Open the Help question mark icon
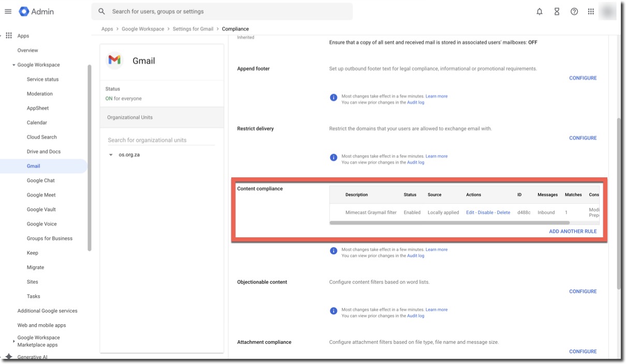 tap(574, 11)
